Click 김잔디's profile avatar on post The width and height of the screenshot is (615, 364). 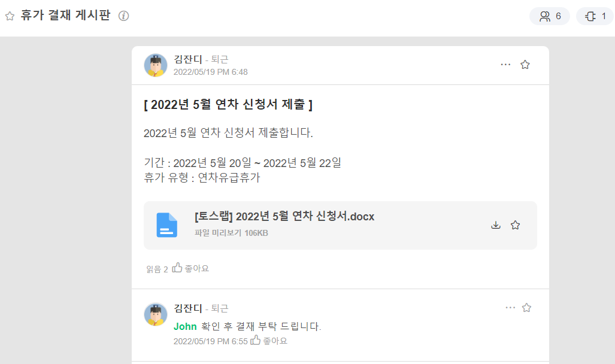[x=156, y=65]
